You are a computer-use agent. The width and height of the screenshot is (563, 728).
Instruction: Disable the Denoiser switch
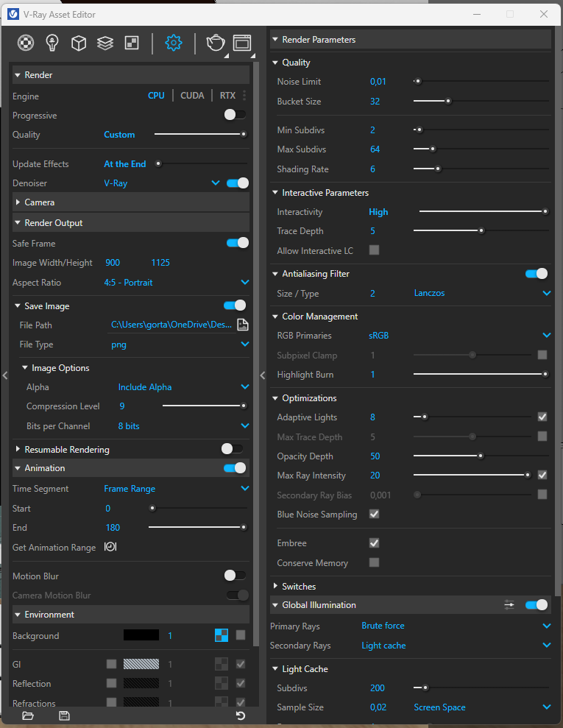point(238,183)
